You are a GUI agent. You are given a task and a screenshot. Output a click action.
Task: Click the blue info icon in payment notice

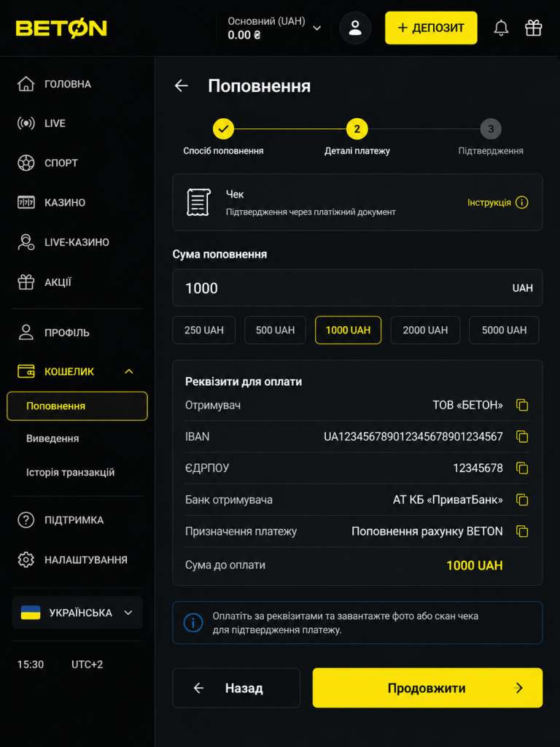point(193,623)
